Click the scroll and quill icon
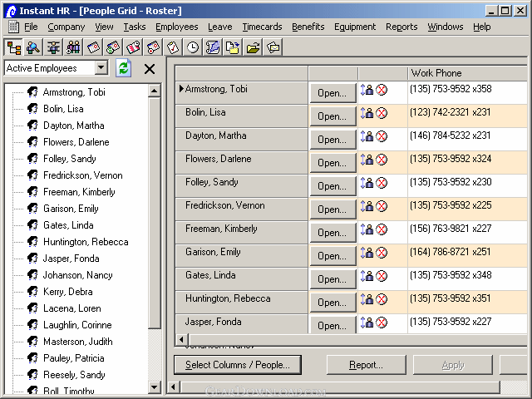The image size is (532, 399). (x=213, y=47)
